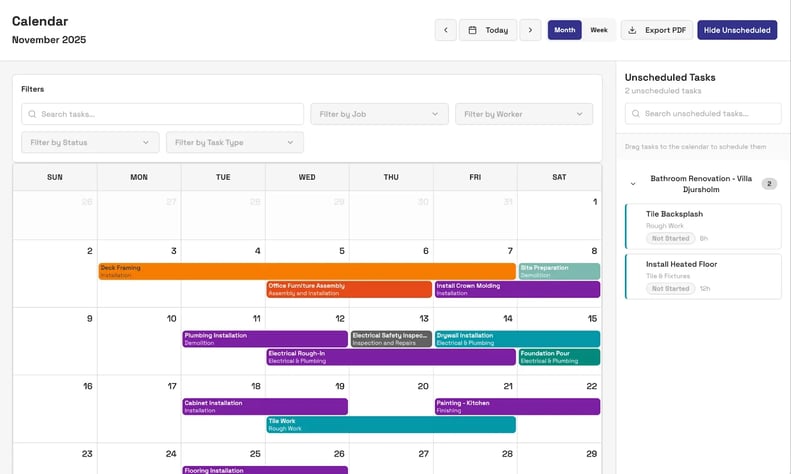This screenshot has height=474, width=791.
Task: Focus the Search unscheduled tasks field
Action: pyautogui.click(x=703, y=113)
